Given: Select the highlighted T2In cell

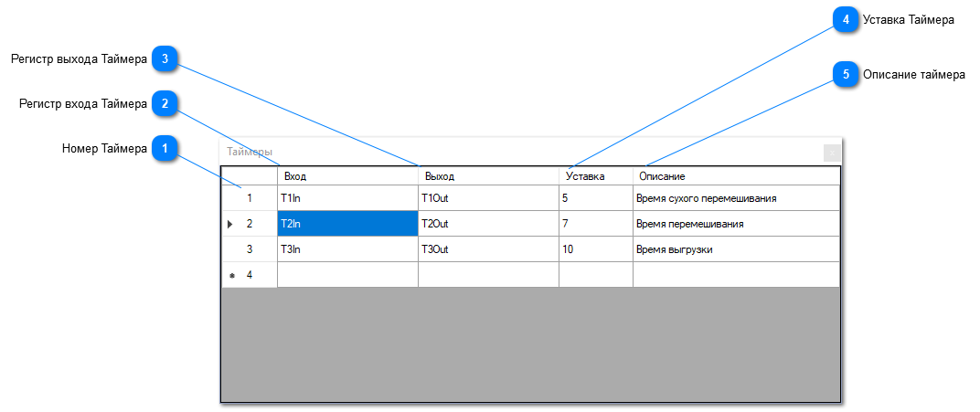Looking at the screenshot, I should pos(347,224).
